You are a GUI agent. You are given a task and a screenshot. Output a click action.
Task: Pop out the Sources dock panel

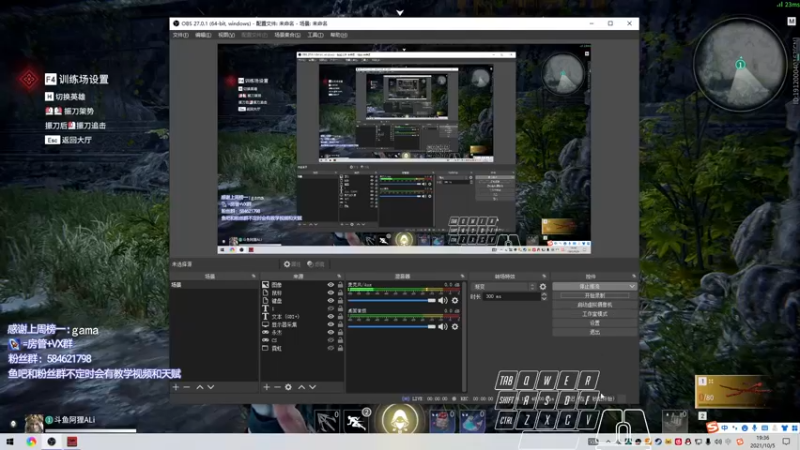coord(339,276)
